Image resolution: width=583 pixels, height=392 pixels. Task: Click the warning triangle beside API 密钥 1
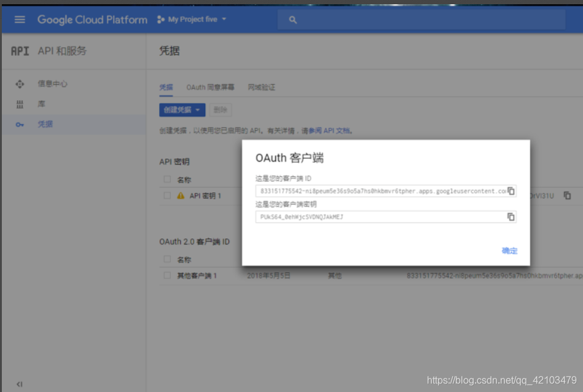[181, 195]
